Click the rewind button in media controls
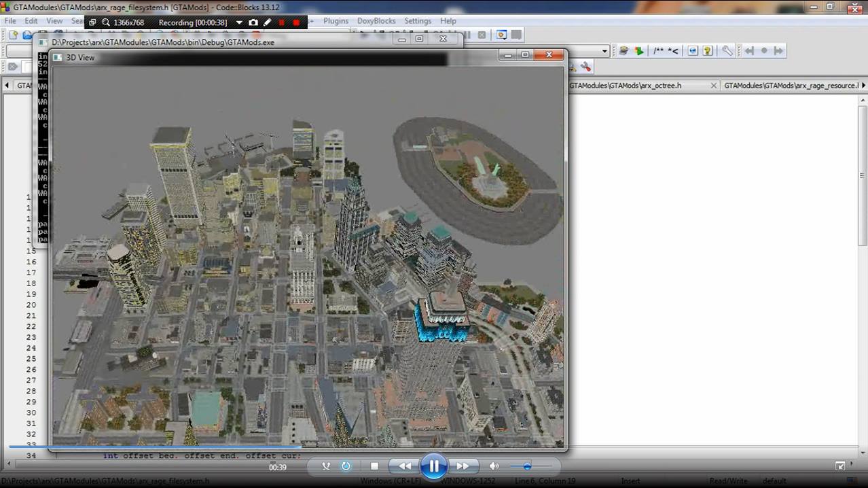This screenshot has height=488, width=868. pos(404,466)
